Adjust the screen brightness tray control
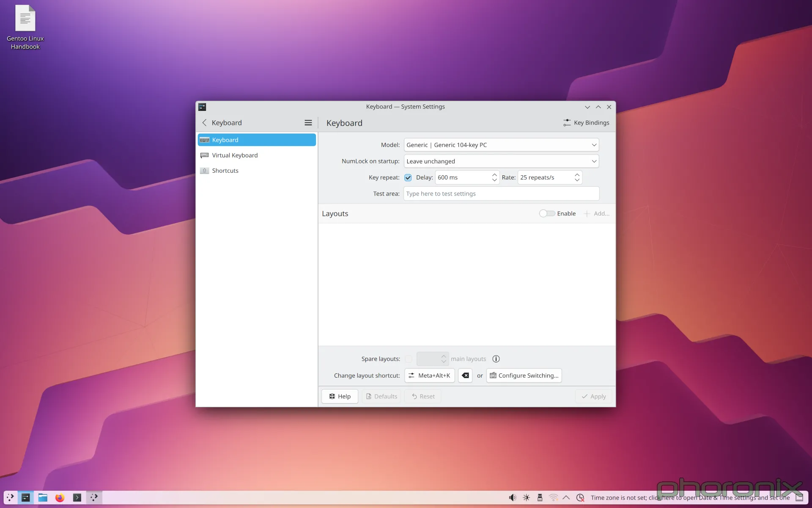This screenshot has height=508, width=812. pos(526,497)
